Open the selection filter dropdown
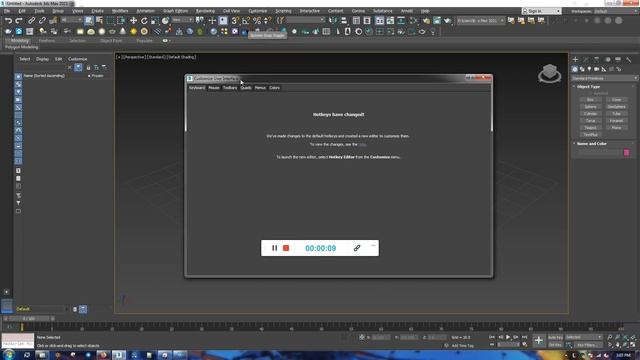The image size is (640, 360). coord(72,20)
